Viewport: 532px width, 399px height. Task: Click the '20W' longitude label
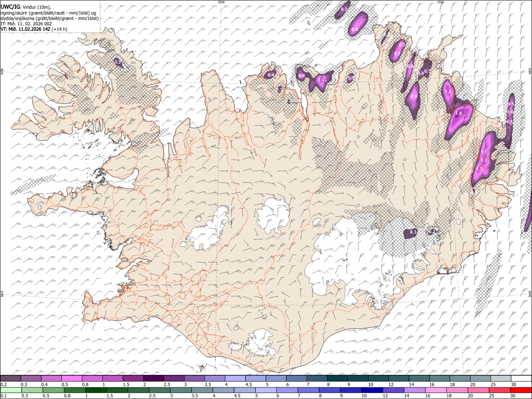(x=222, y=2)
